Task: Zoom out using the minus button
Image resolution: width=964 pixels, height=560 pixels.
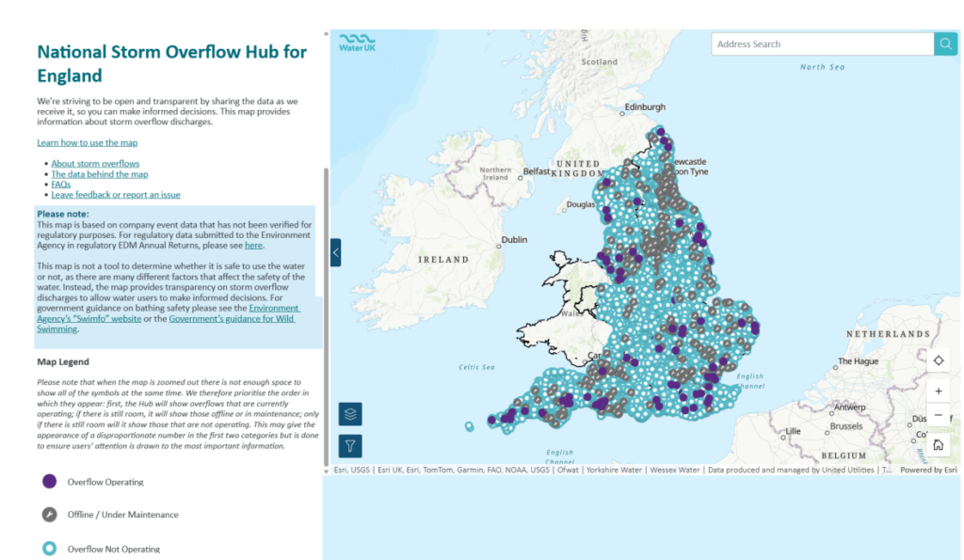Action: click(939, 415)
